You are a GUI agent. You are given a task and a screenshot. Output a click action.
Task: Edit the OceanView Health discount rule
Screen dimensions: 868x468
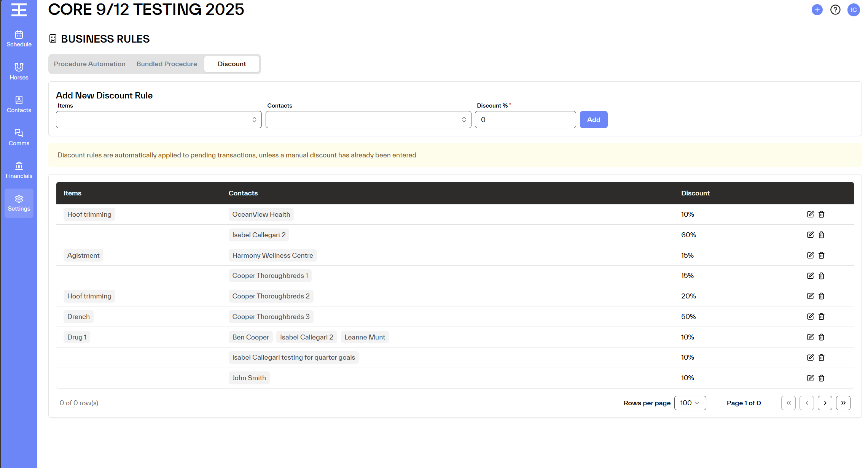810,214
